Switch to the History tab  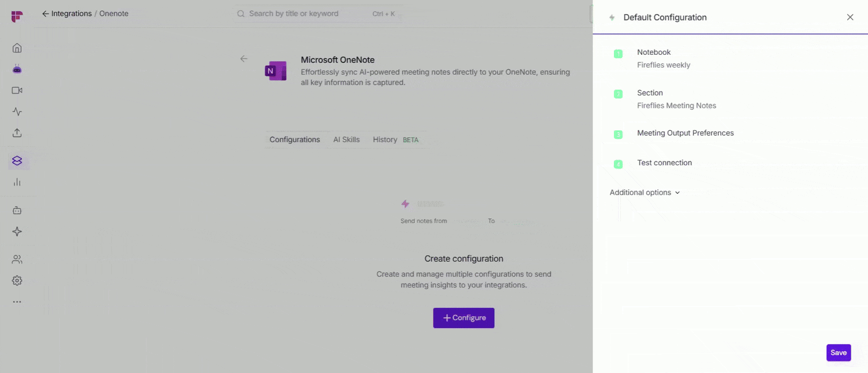coord(385,140)
